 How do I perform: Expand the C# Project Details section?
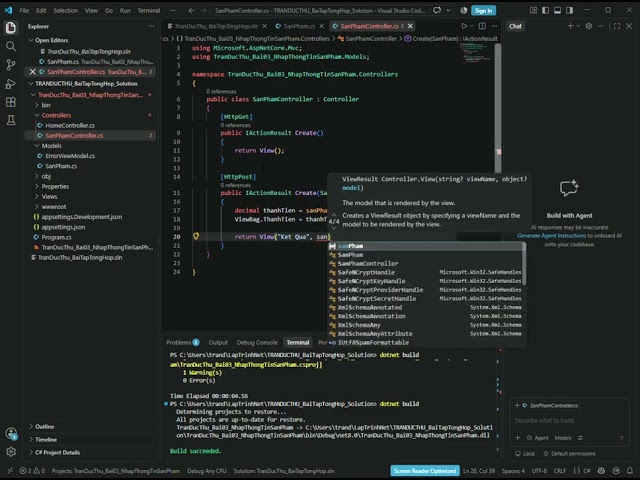[x=57, y=452]
